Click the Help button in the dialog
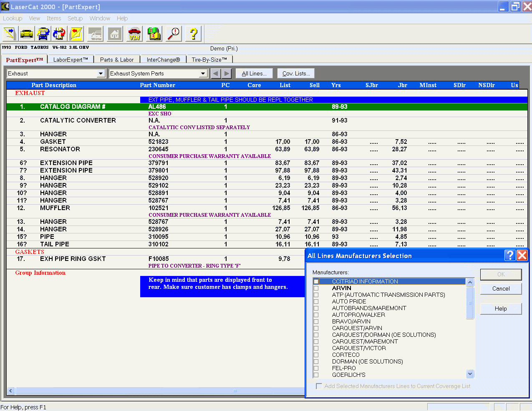The width and height of the screenshot is (532, 411). coord(501,308)
